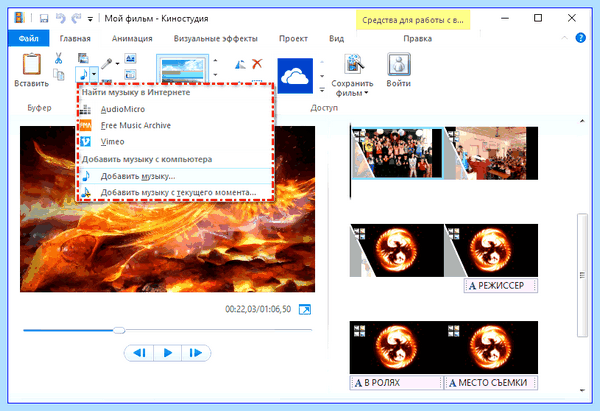This screenshot has height=411, width=600.
Task: Select the phoenix clip above МЕСТО СЪЕМКИ caption
Action: click(x=491, y=347)
